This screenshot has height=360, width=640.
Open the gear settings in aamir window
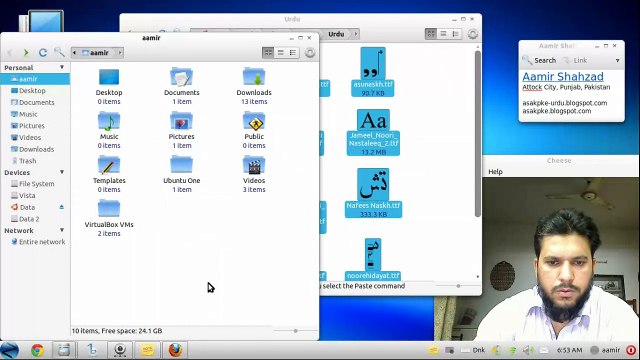pyautogui.click(x=310, y=53)
